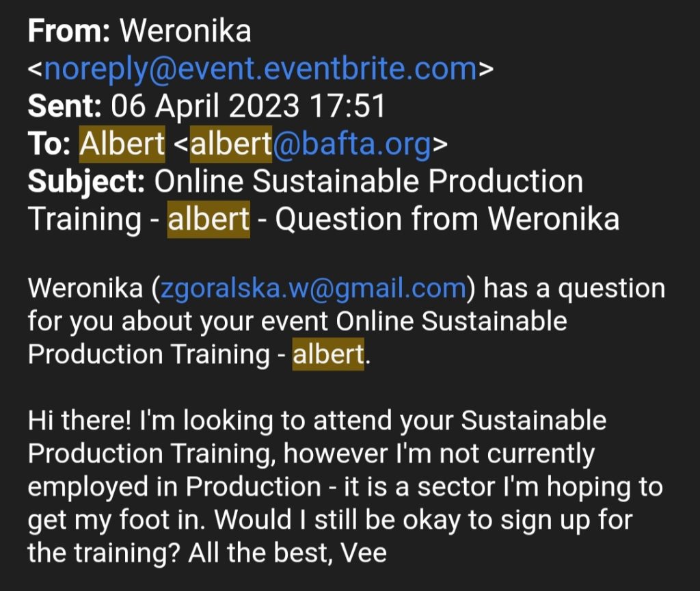Click the phrase has a question
Screen dimensions: 700x591
pos(574,288)
